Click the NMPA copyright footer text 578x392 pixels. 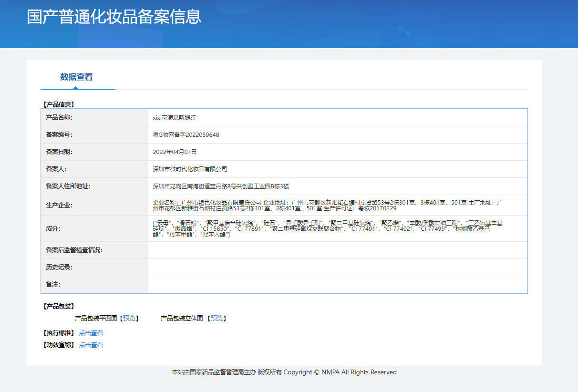(284, 372)
